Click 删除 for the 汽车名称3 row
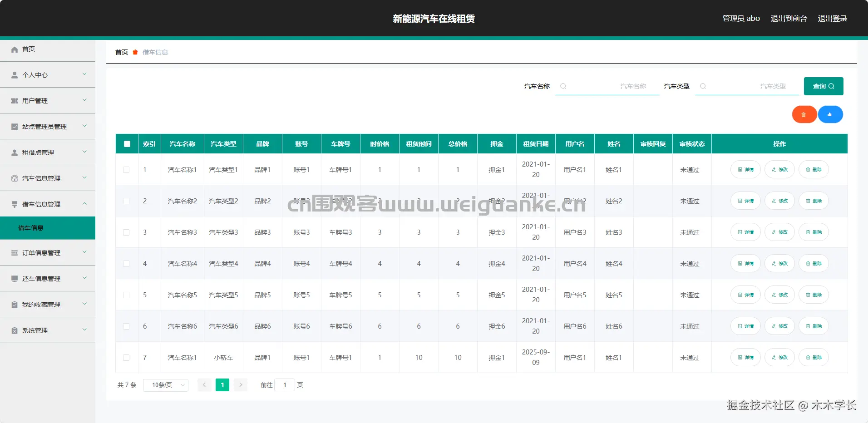Screen dimensions: 868x423 (x=814, y=232)
